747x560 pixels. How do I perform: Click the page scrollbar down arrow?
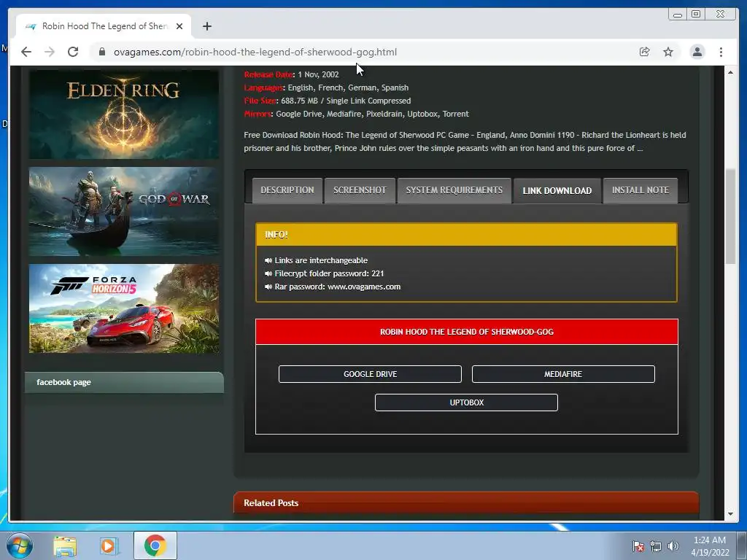pos(730,514)
